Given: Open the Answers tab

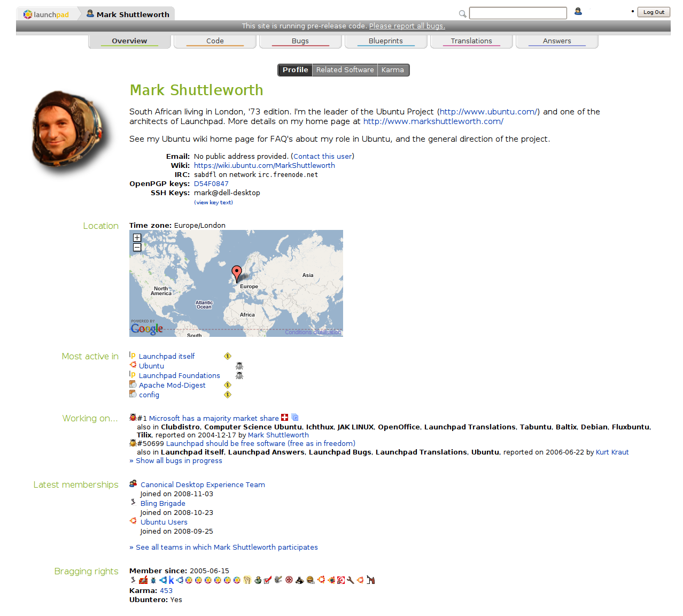Looking at the screenshot, I should 557,41.
